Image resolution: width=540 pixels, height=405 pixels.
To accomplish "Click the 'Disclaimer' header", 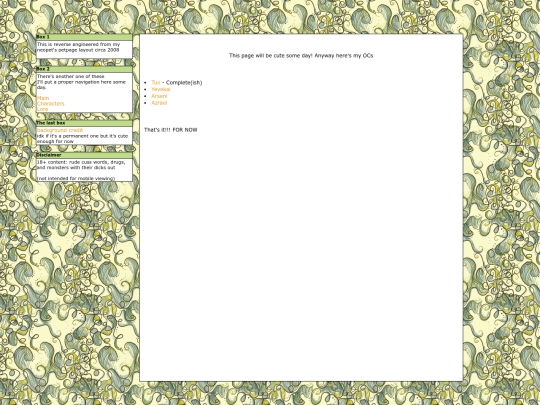I will [x=84, y=155].
